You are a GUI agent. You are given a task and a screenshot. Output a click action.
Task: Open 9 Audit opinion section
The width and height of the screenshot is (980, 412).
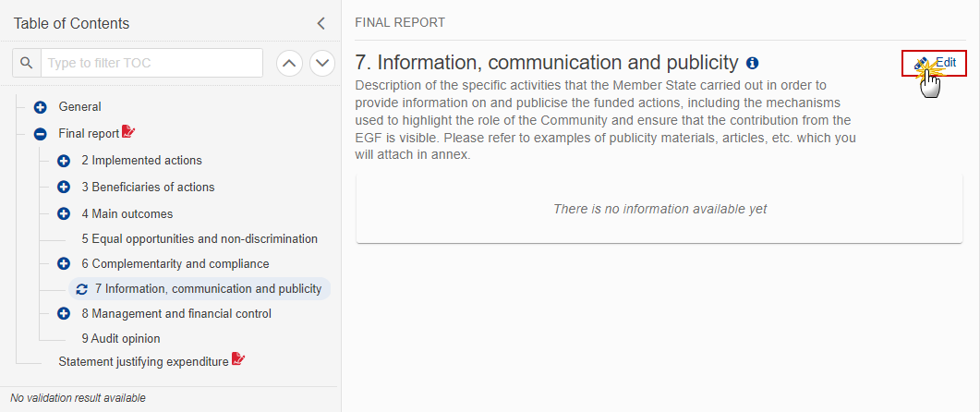point(121,339)
